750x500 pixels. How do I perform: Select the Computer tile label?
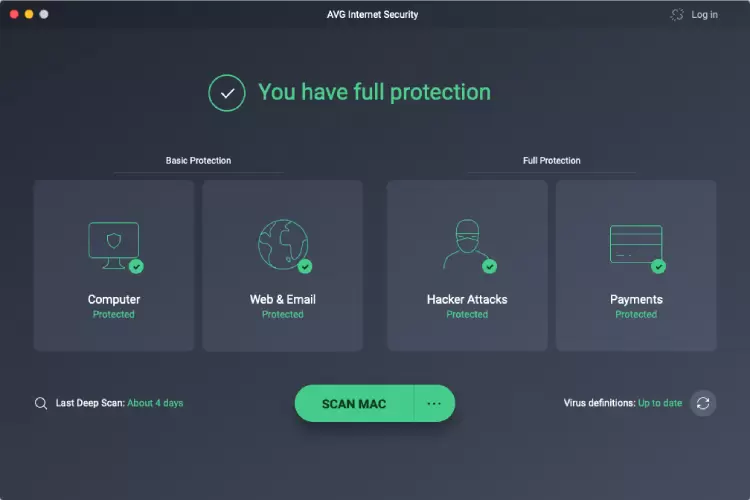coord(114,300)
